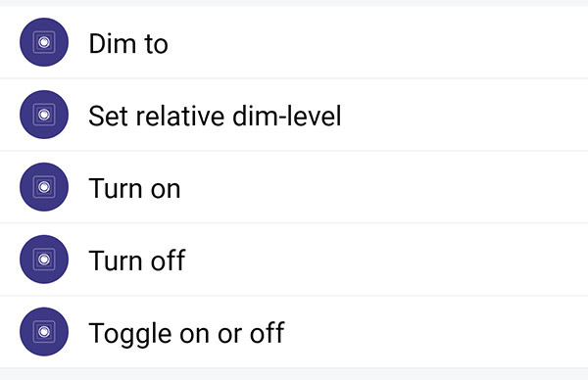Click the Turn off text label
588x380 pixels.
137,261
